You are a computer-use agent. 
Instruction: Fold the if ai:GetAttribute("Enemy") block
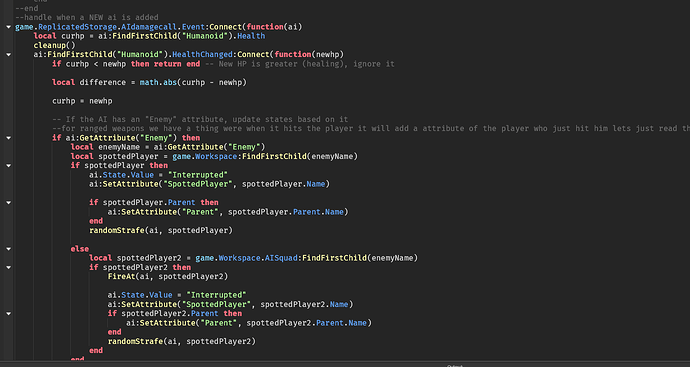point(8,138)
